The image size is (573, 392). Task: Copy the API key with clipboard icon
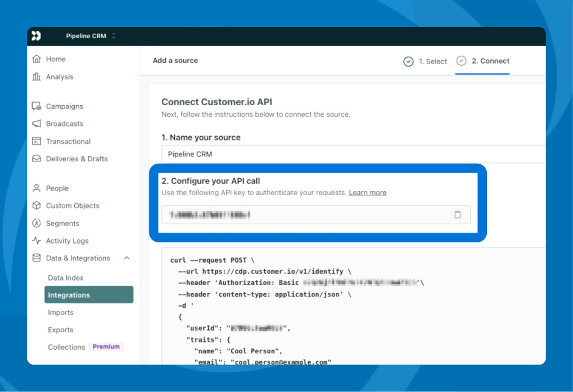tap(458, 215)
